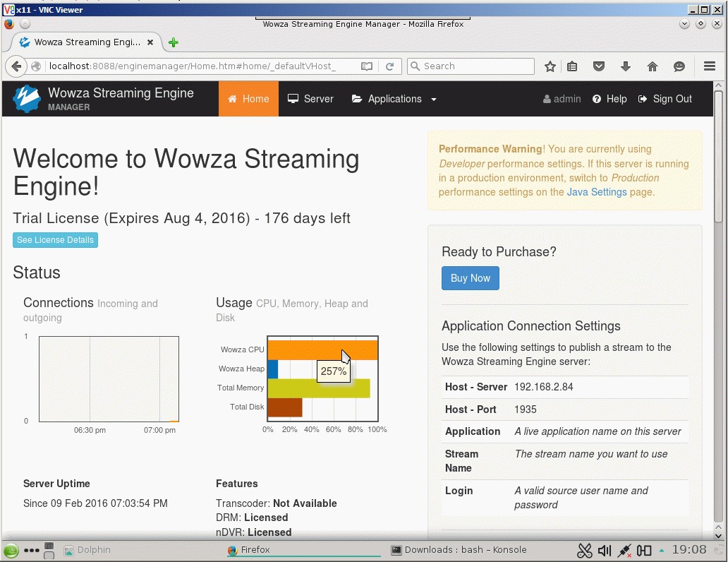This screenshot has width=728, height=562.
Task: Switch to Dolphin in the taskbar
Action: (x=87, y=550)
